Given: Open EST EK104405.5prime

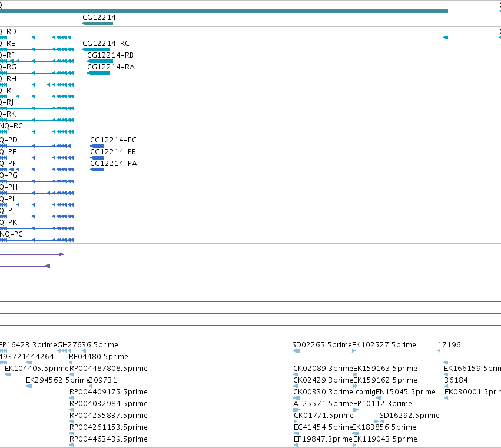Looking at the screenshot, I should (37, 369).
